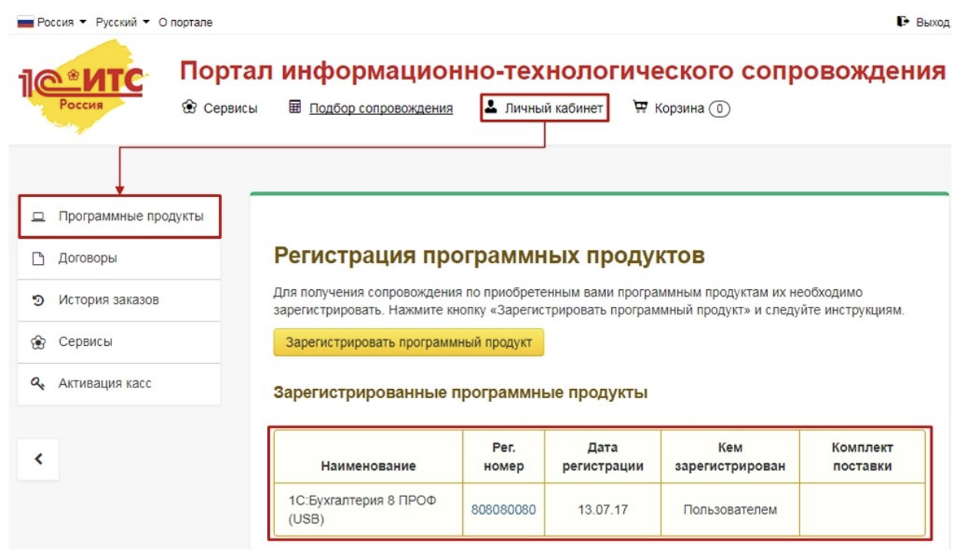Click the laptop icon beside Программные продукты

tap(38, 217)
